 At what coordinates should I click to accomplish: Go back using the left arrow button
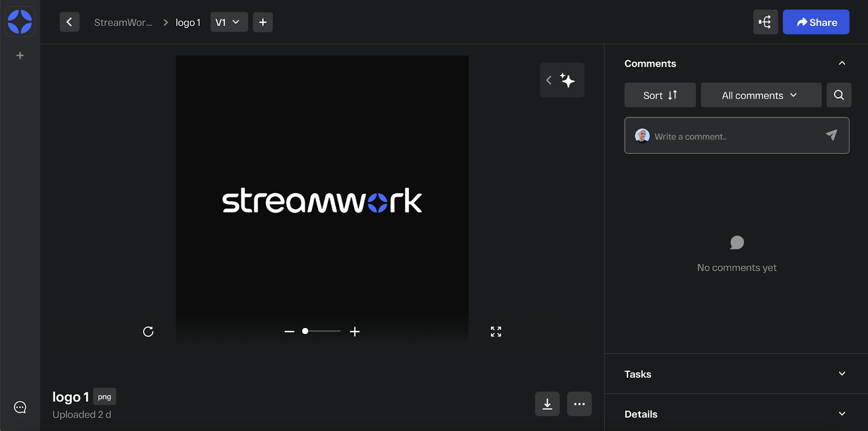pyautogui.click(x=69, y=22)
